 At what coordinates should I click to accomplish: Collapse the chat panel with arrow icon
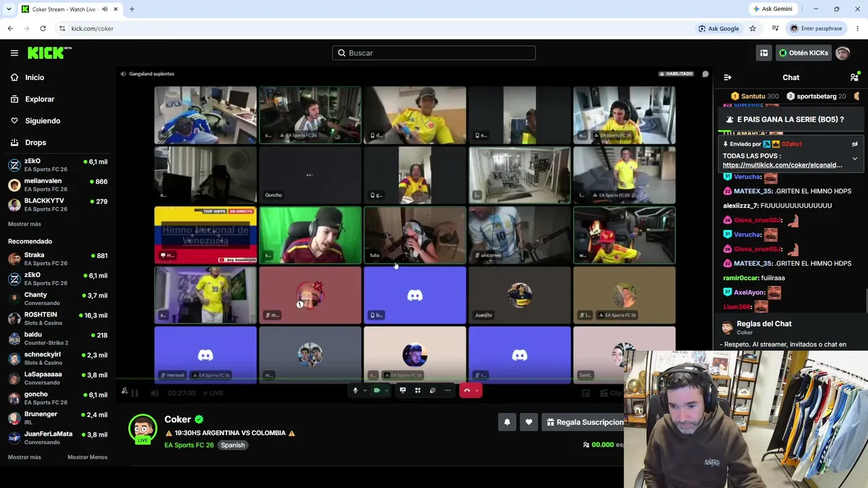coord(728,77)
